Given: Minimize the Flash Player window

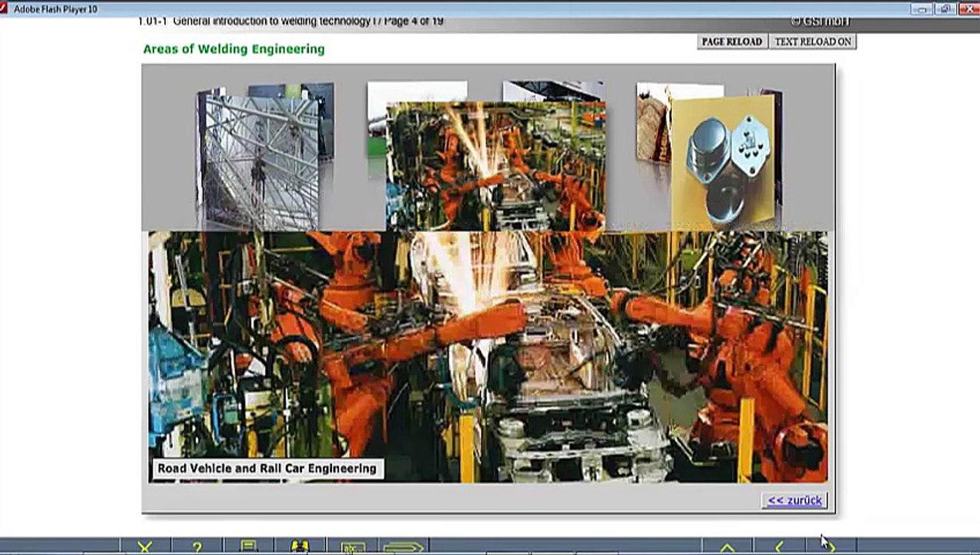Looking at the screenshot, I should tap(922, 9).
